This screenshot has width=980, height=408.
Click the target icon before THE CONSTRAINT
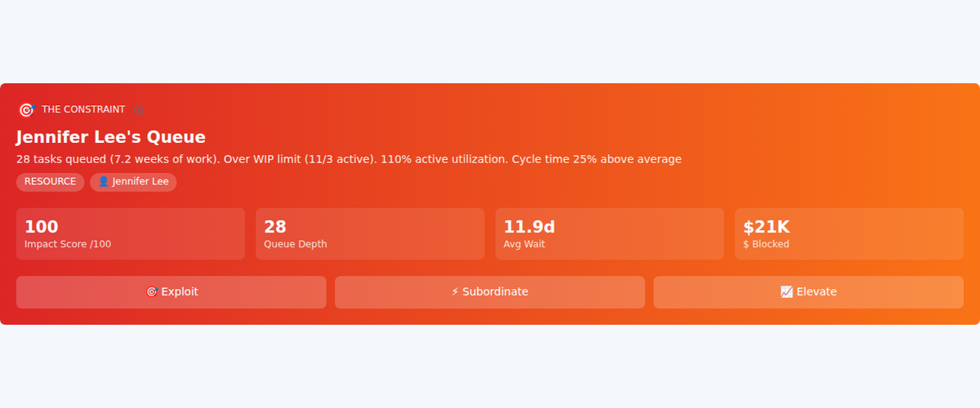click(x=26, y=110)
